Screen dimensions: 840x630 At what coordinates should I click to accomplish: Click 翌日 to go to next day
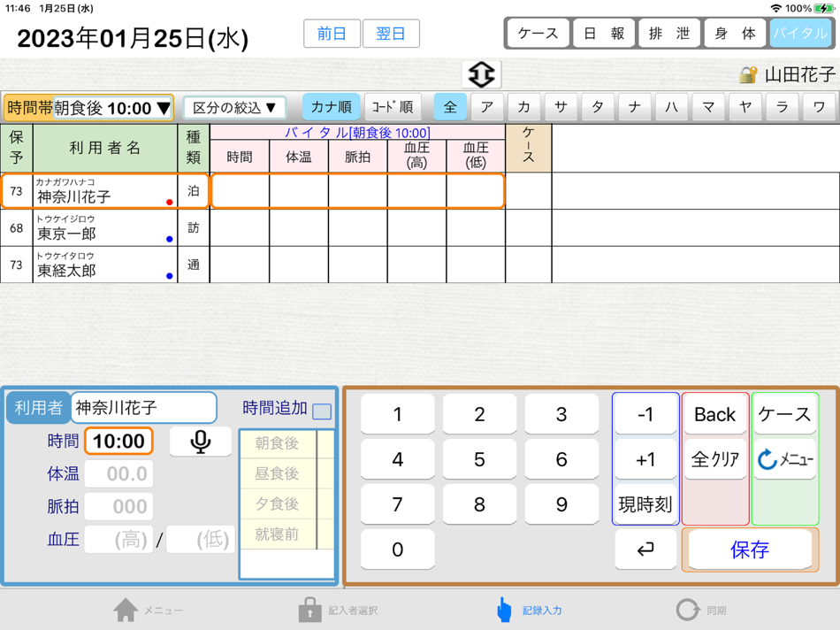[x=391, y=33]
